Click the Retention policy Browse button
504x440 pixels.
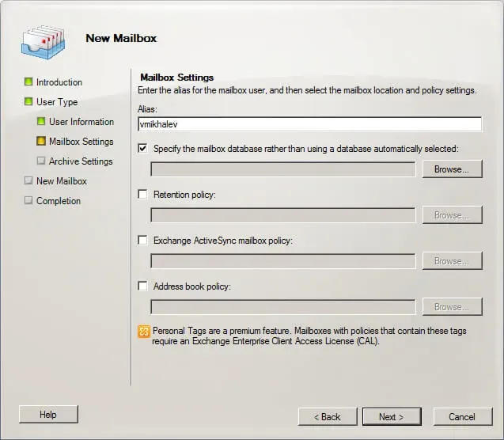[x=453, y=214]
